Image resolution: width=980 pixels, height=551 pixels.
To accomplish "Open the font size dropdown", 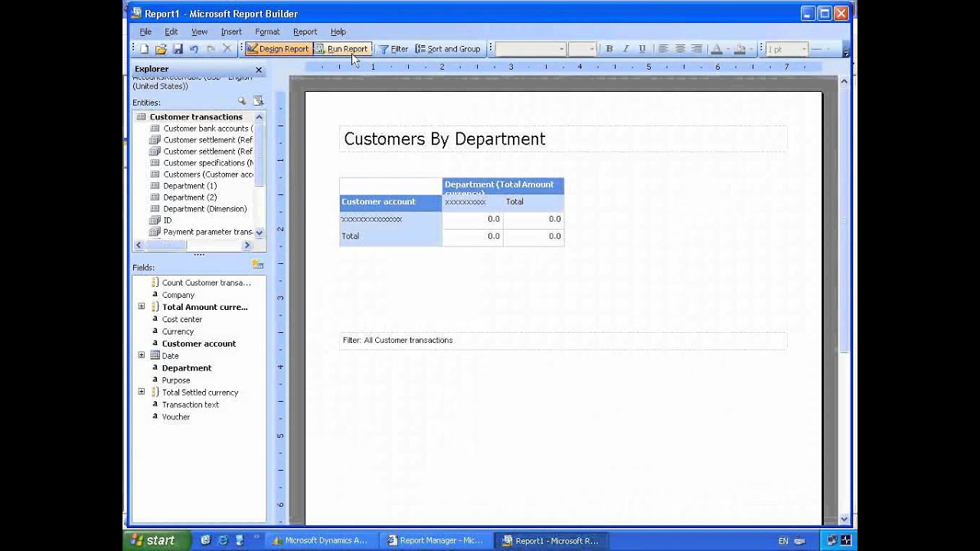I will tap(592, 49).
